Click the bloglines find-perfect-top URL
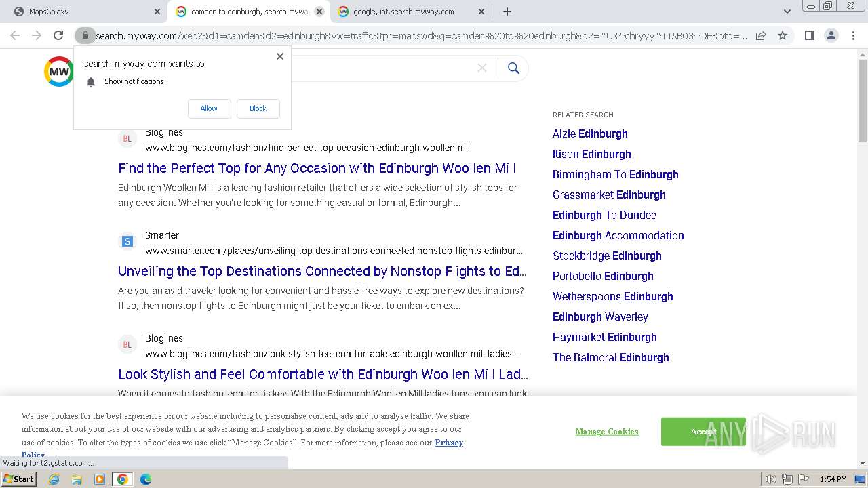The height and width of the screenshot is (488, 868). coord(309,148)
